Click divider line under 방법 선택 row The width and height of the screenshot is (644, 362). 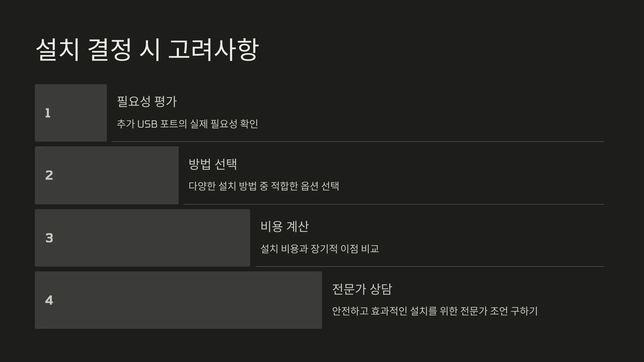click(x=394, y=204)
